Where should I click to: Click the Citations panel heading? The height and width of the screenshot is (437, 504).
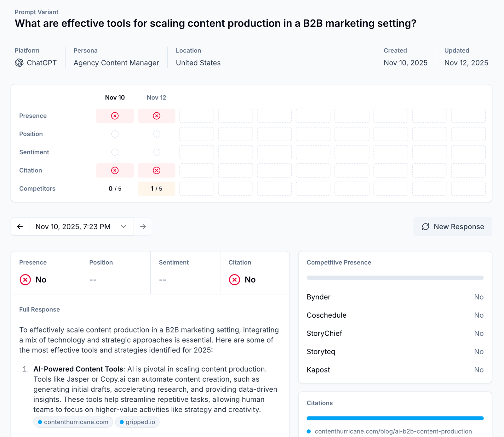pyautogui.click(x=320, y=403)
